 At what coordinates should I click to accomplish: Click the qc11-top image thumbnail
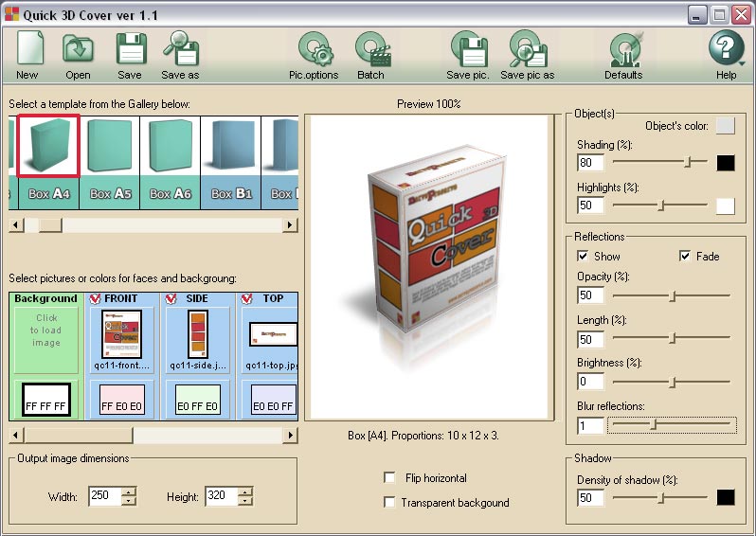pyautogui.click(x=273, y=334)
